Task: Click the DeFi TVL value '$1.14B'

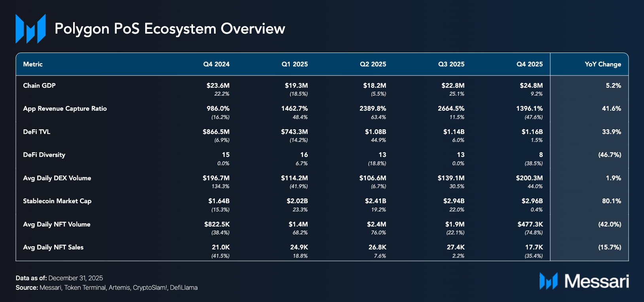Action: tap(454, 132)
